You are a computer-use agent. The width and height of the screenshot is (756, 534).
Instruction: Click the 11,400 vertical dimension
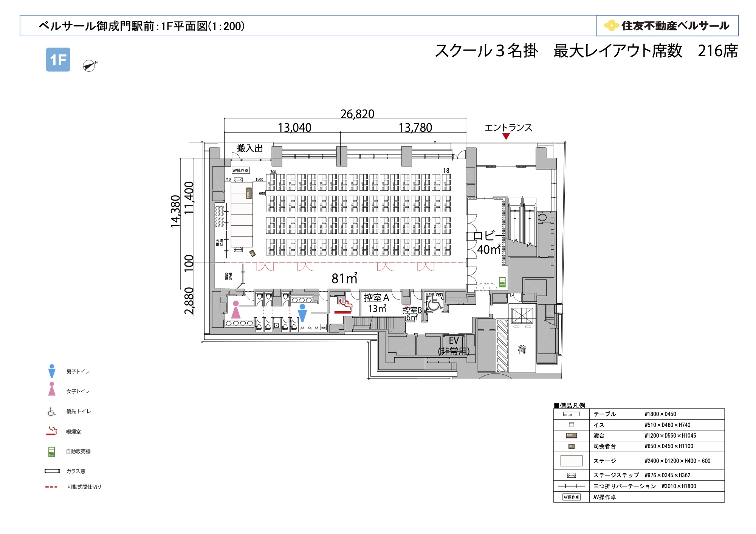coord(189,198)
